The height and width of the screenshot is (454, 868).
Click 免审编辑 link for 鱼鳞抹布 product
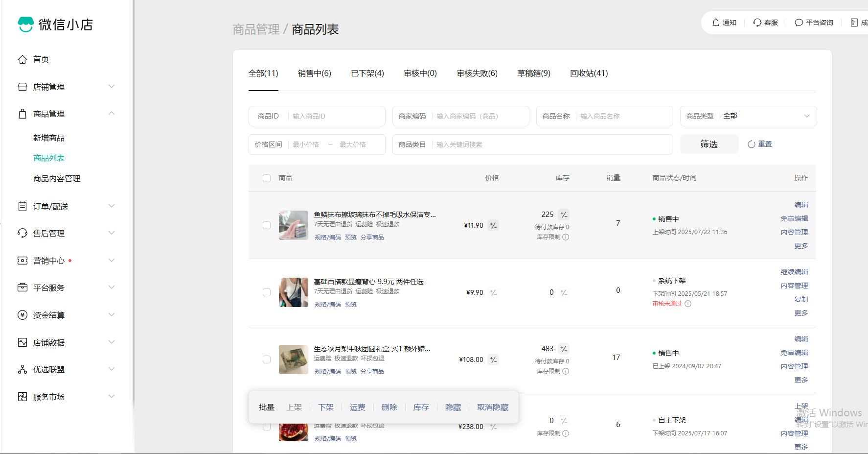794,218
